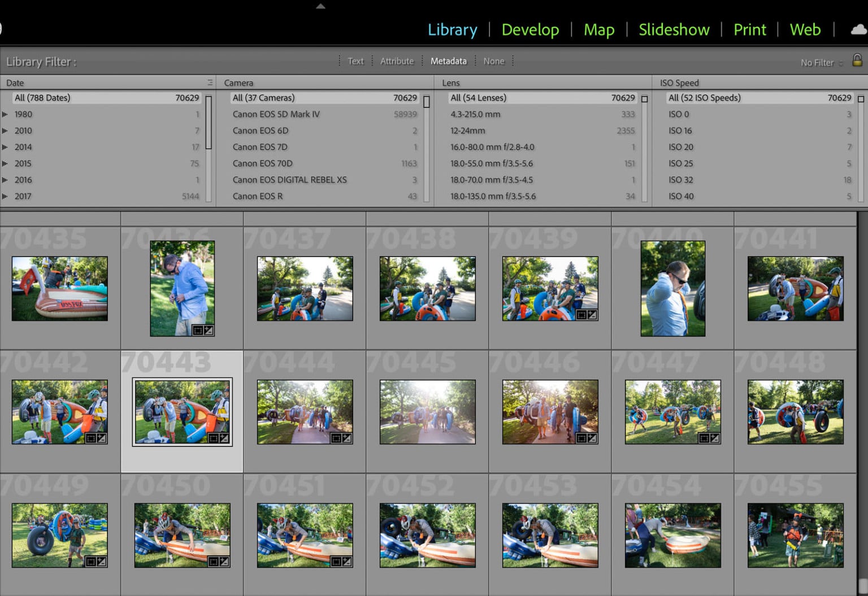Click the crop badge on photo 70439
Image resolution: width=868 pixels, height=596 pixels.
(x=581, y=315)
